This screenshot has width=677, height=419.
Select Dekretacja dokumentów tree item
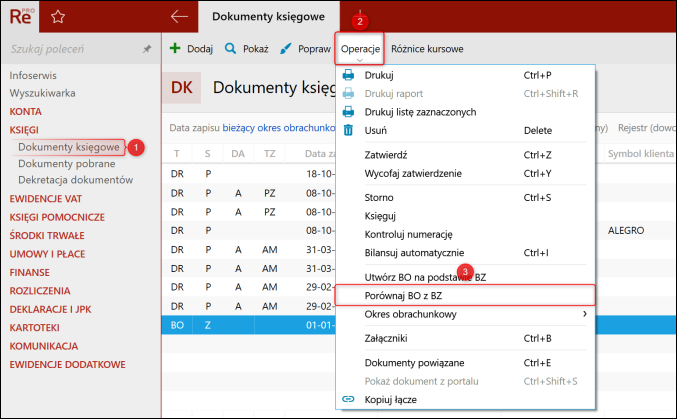pyautogui.click(x=76, y=180)
